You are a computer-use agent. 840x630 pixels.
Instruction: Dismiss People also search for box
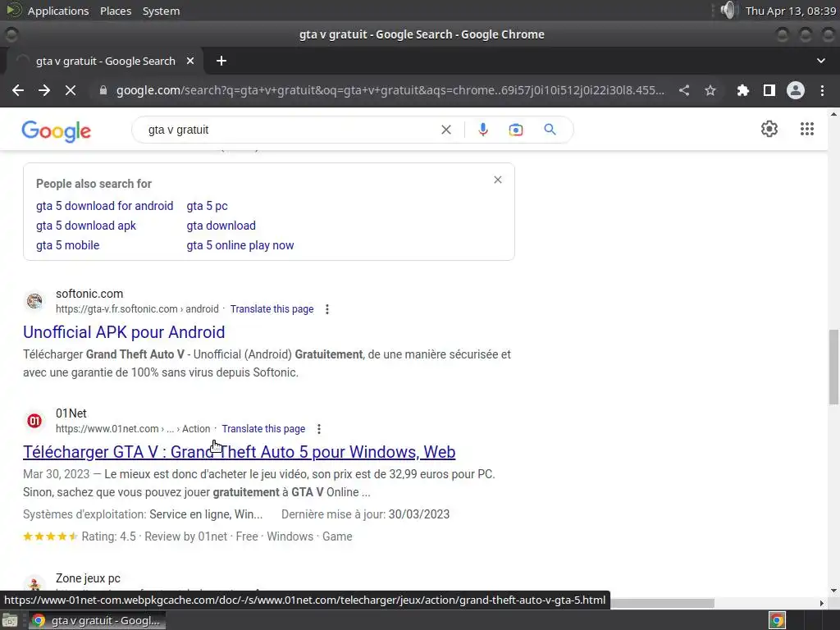pos(498,180)
